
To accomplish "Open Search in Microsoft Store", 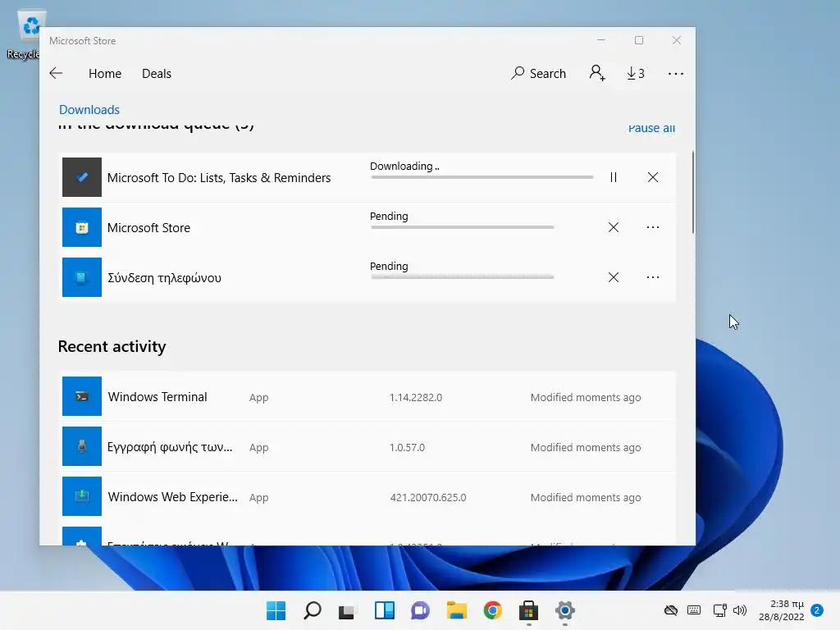I will tap(538, 73).
